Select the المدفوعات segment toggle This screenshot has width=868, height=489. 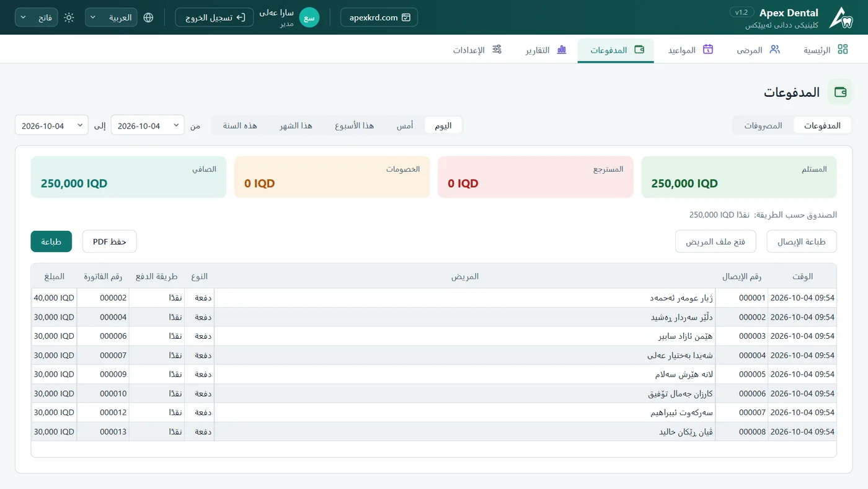[x=822, y=125]
